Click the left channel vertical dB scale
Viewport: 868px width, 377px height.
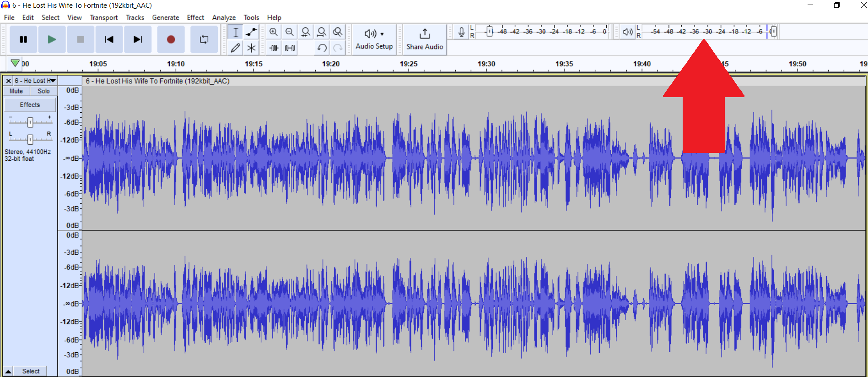click(70, 158)
